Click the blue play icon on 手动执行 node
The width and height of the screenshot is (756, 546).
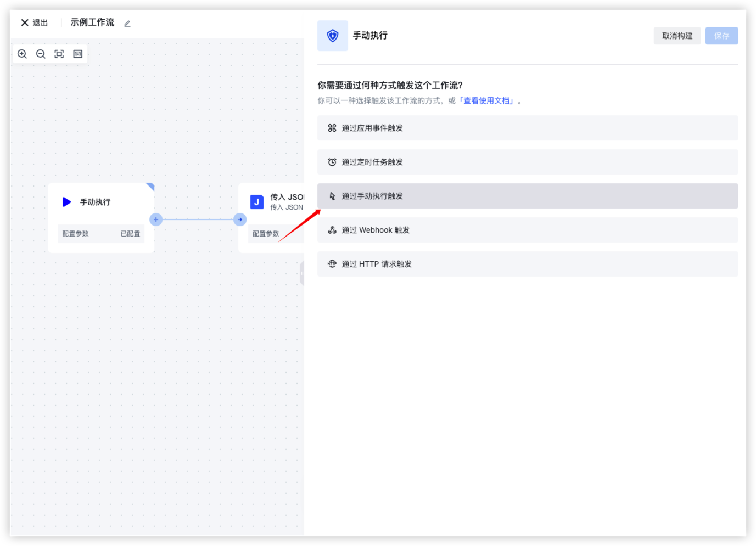(x=66, y=202)
